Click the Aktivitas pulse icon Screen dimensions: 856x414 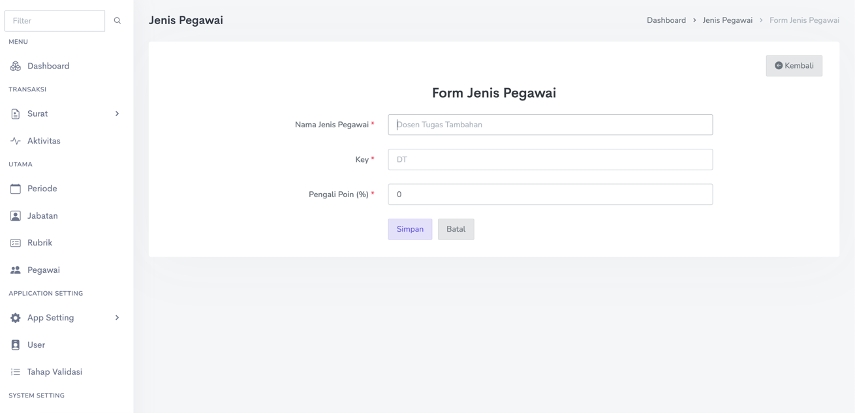click(x=16, y=141)
